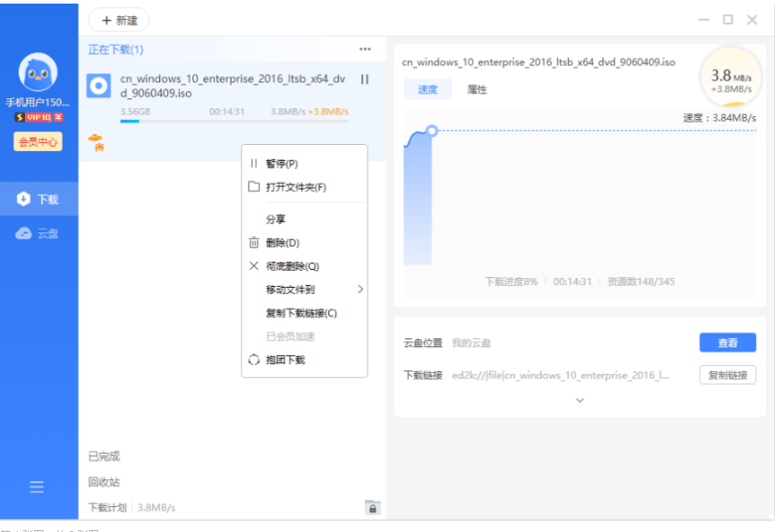The width and height of the screenshot is (776, 532).
Task: Expand the 移动文件到 submenu arrow
Action: [360, 290]
